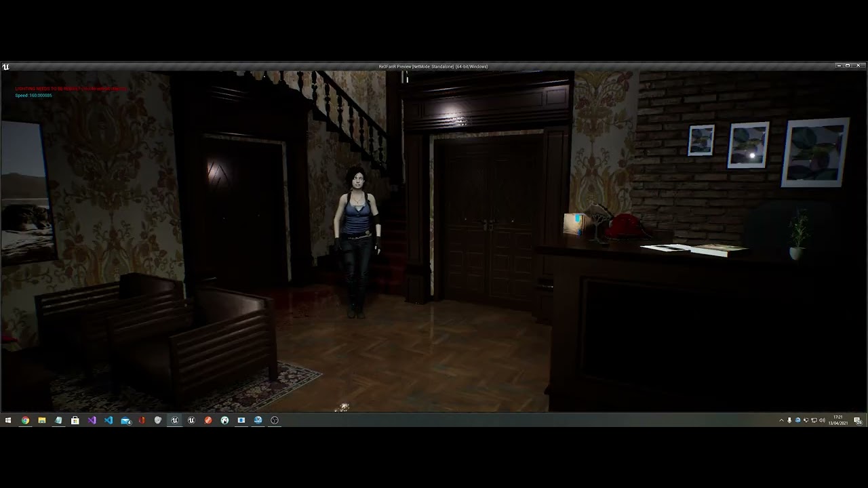Open the gray shield taskbar icon

158,420
